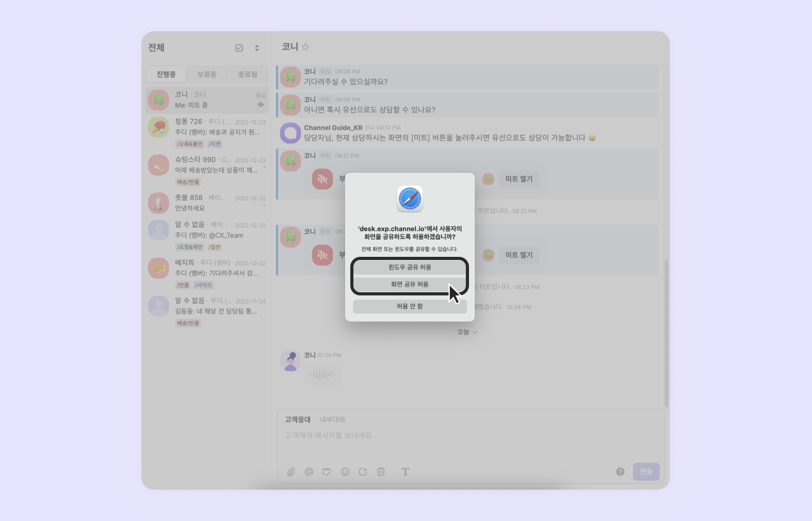Click the 코니 profile avatar on the 01:14 PM message
Viewport: 812px width, 521px height.
(x=290, y=361)
